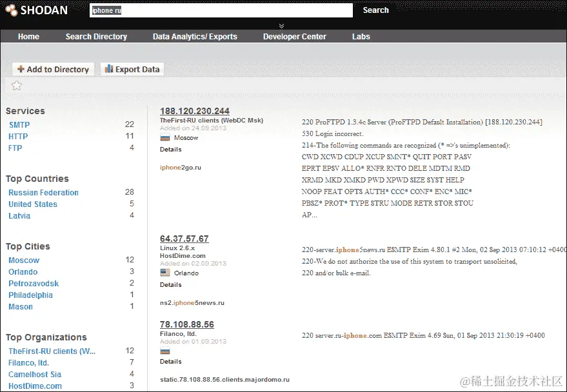Click Orlando location text in second result
This screenshot has width=567, height=392.
[x=186, y=273]
